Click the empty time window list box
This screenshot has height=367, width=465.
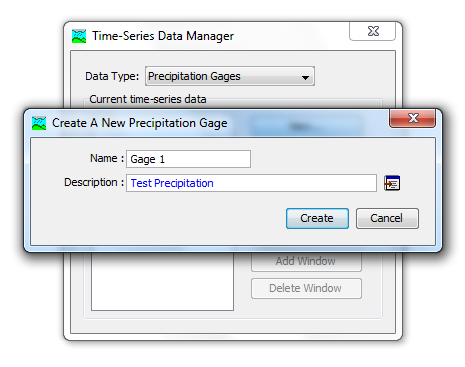(x=162, y=281)
